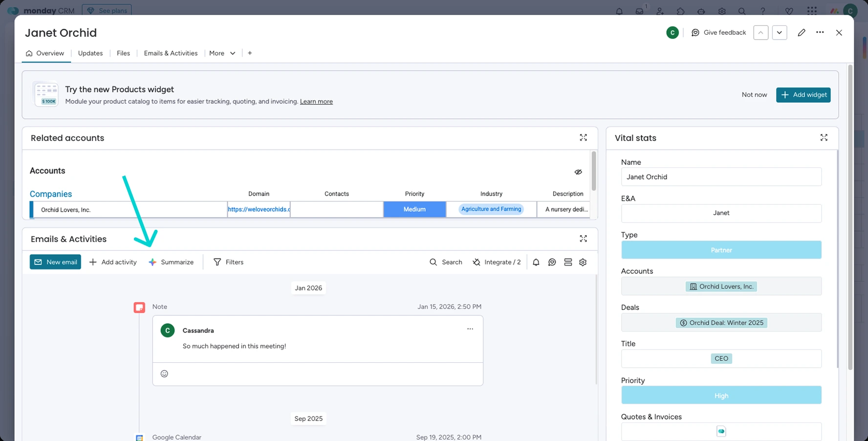Click the red Note icon in timeline
This screenshot has height=441, width=868.
click(x=139, y=308)
